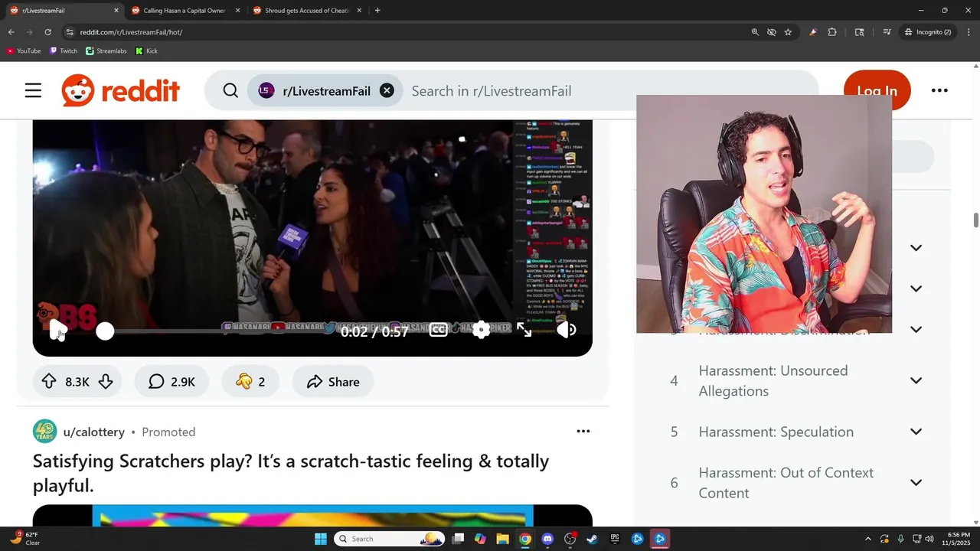Screen dimensions: 980x551
Task: Reload the current page
Action: pyautogui.click(x=47, y=32)
